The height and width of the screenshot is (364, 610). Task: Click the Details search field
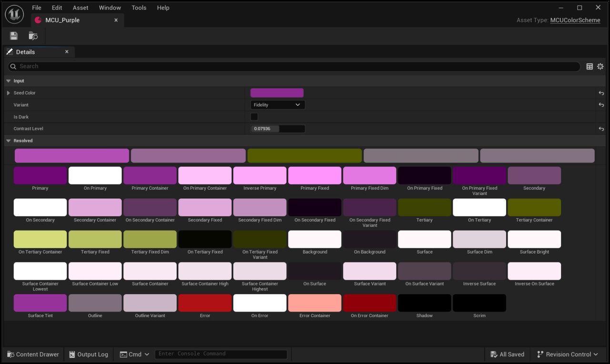point(294,66)
